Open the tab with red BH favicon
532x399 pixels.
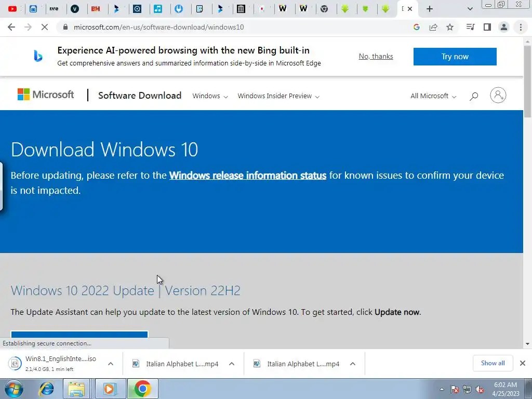pos(96,9)
